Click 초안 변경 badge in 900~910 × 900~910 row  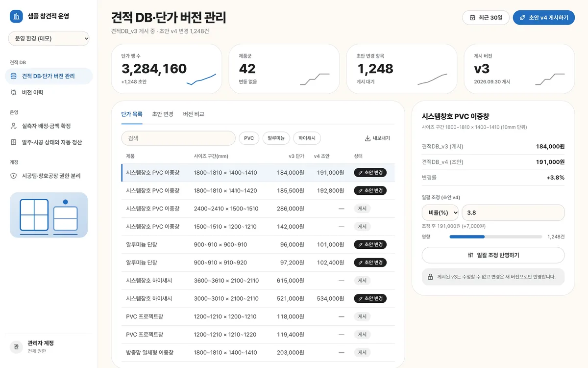tap(370, 244)
